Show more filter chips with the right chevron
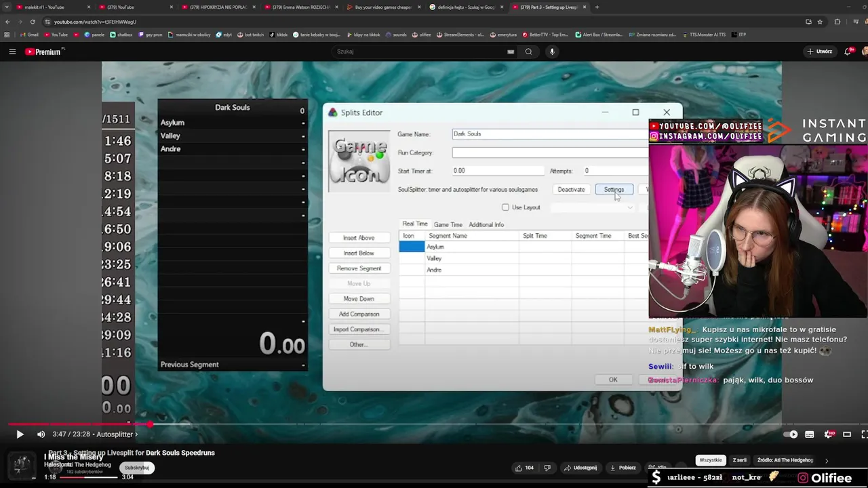 point(826,460)
